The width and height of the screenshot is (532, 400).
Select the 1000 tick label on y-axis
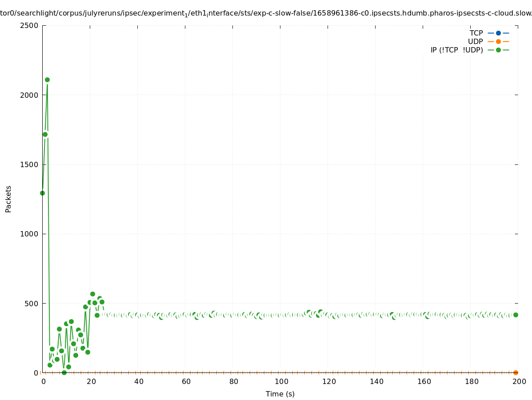coord(29,234)
